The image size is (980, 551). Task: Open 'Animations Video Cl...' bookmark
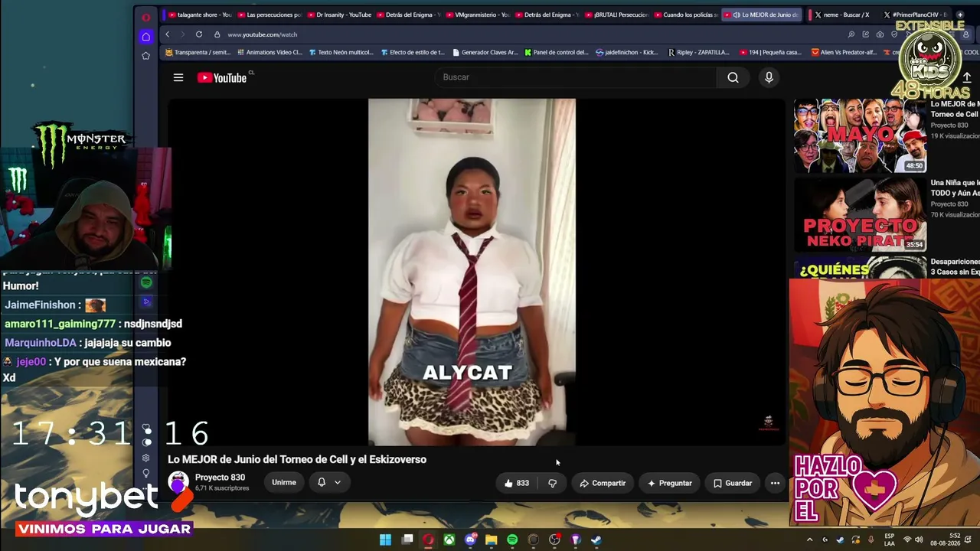pyautogui.click(x=269, y=53)
